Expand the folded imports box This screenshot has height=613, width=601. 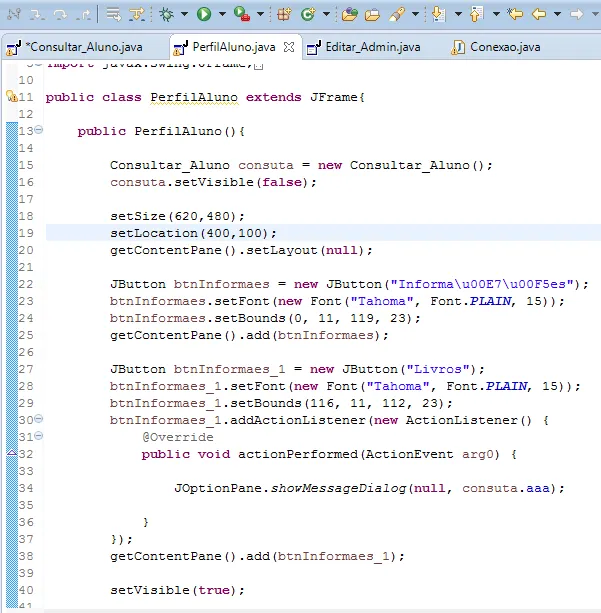pos(258,66)
